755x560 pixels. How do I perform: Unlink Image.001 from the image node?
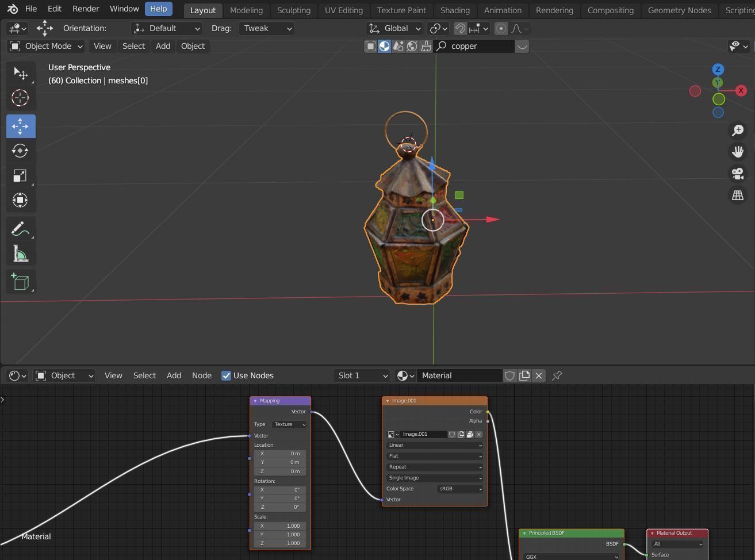click(478, 434)
